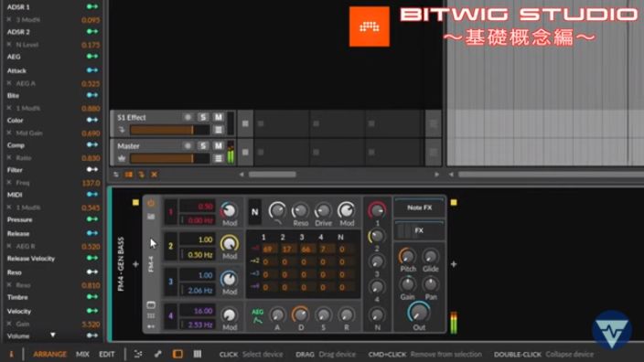This screenshot has height=362, width=644.
Task: Solo the Master track
Action: click(203, 145)
